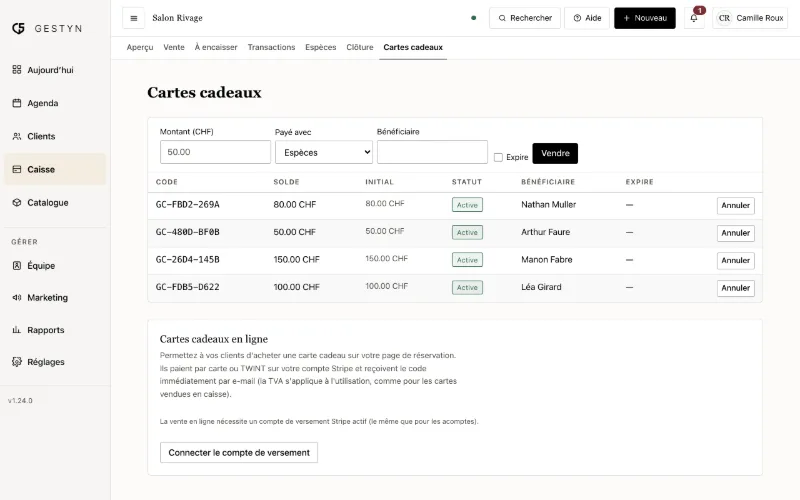Click the green status dot

[473, 18]
